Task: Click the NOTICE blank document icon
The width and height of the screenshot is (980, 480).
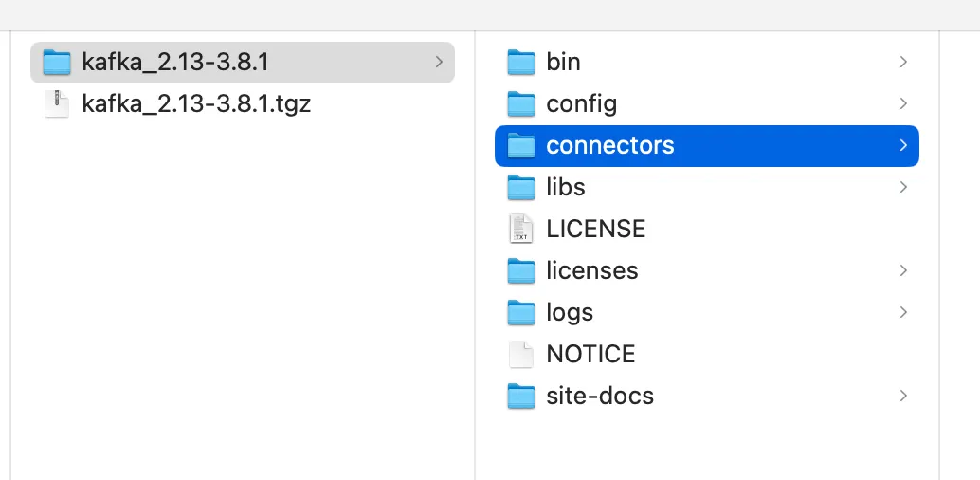Action: [520, 354]
